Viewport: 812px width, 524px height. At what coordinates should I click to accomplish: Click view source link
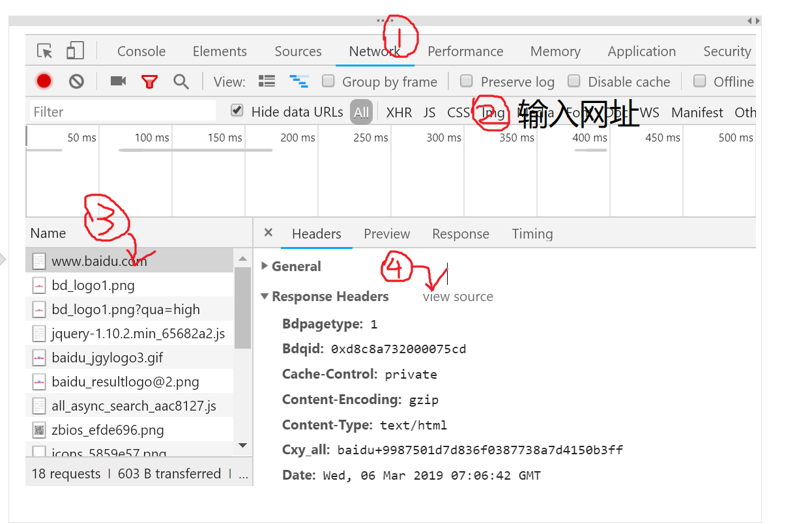pos(458,297)
